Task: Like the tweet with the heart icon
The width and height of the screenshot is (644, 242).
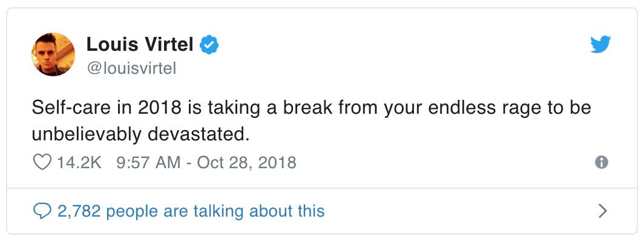Action: [x=42, y=163]
